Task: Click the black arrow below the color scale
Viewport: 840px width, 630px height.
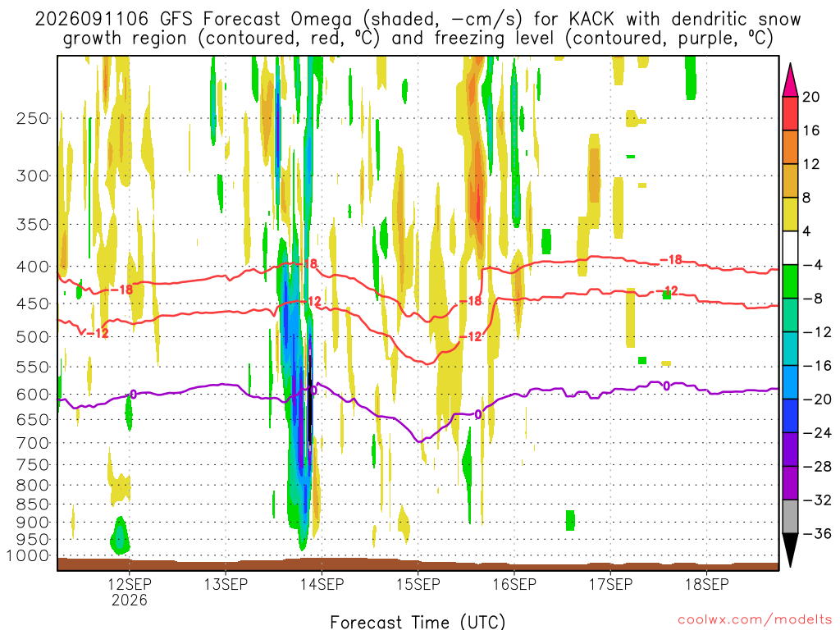Action: (790, 550)
